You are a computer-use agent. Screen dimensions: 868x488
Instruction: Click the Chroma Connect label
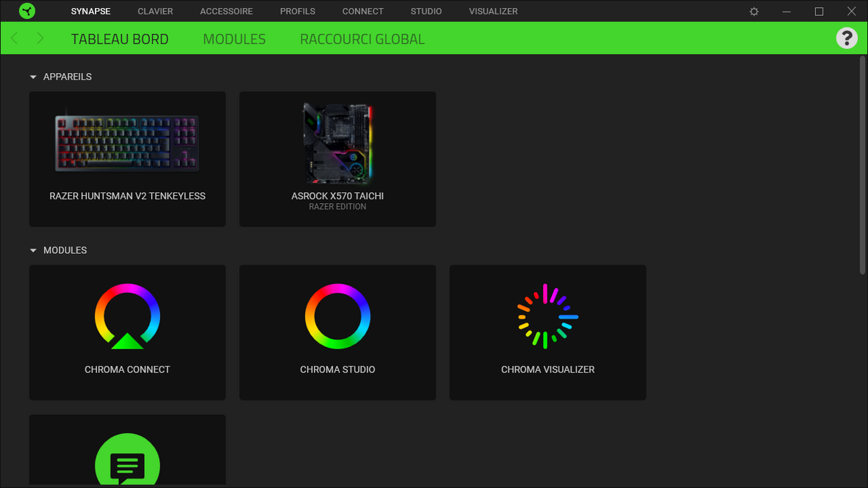(x=127, y=369)
